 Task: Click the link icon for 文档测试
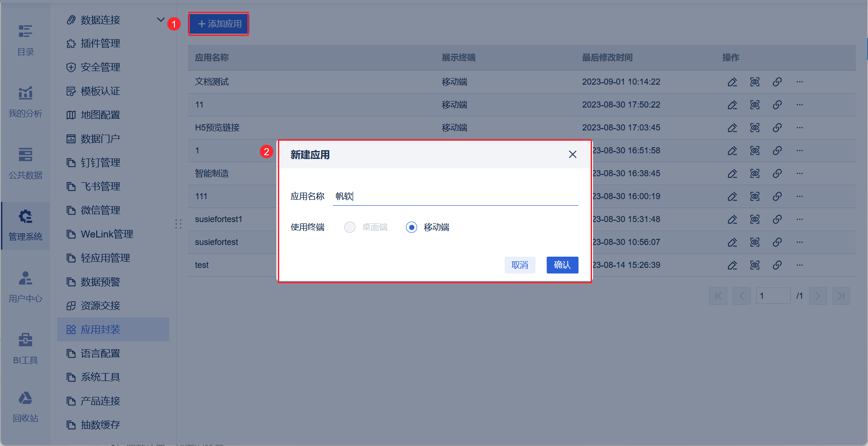point(777,82)
